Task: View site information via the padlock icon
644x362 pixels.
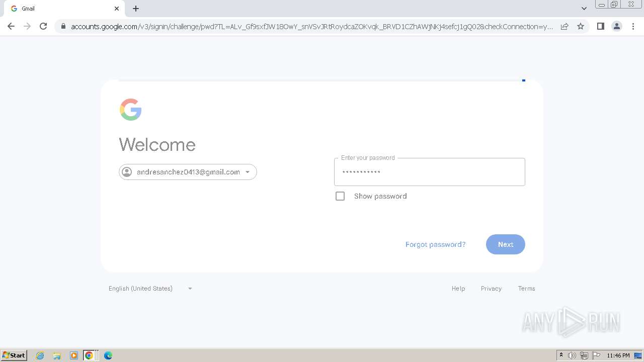Action: click(63, 26)
